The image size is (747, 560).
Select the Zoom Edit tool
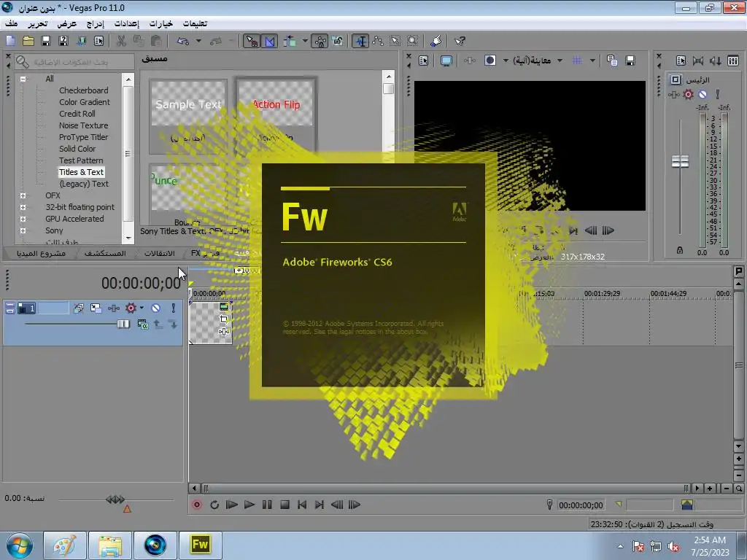[x=413, y=42]
